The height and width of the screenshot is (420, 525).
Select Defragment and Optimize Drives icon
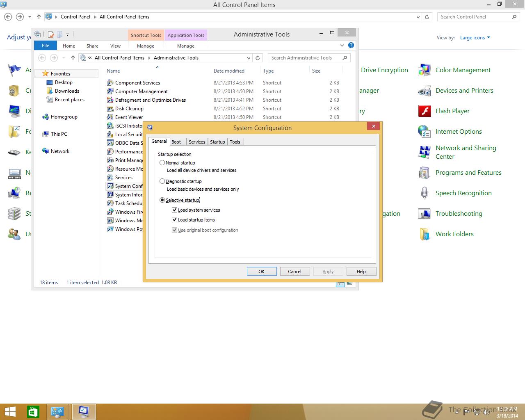[x=110, y=100]
